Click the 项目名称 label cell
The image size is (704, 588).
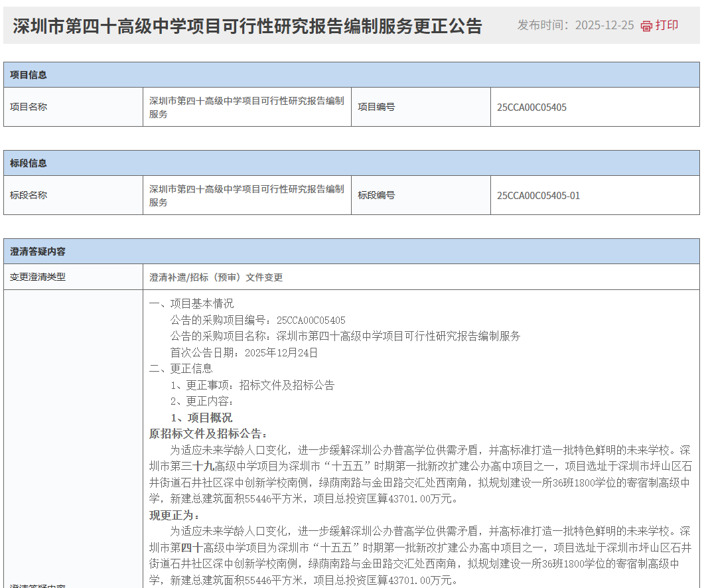[29, 107]
